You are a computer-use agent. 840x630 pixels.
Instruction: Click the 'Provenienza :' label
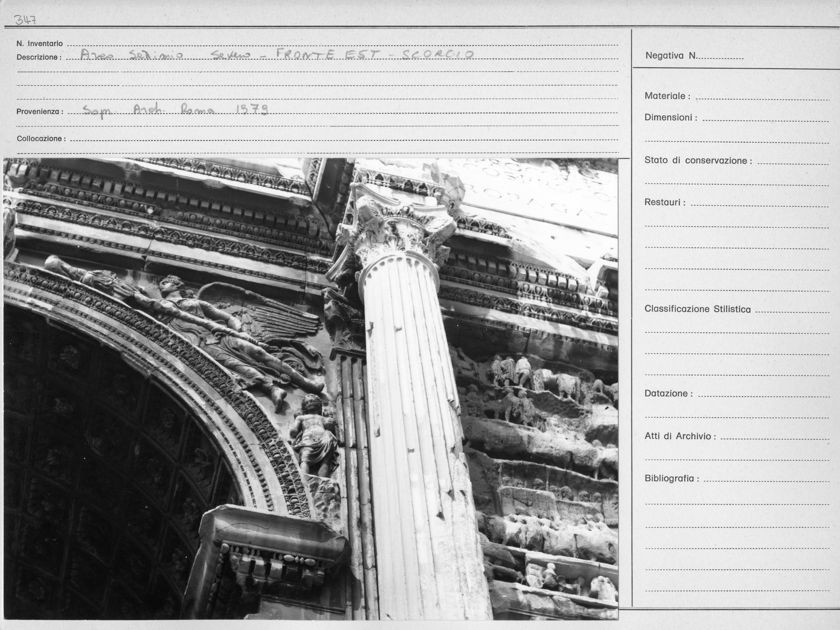[x=40, y=112]
